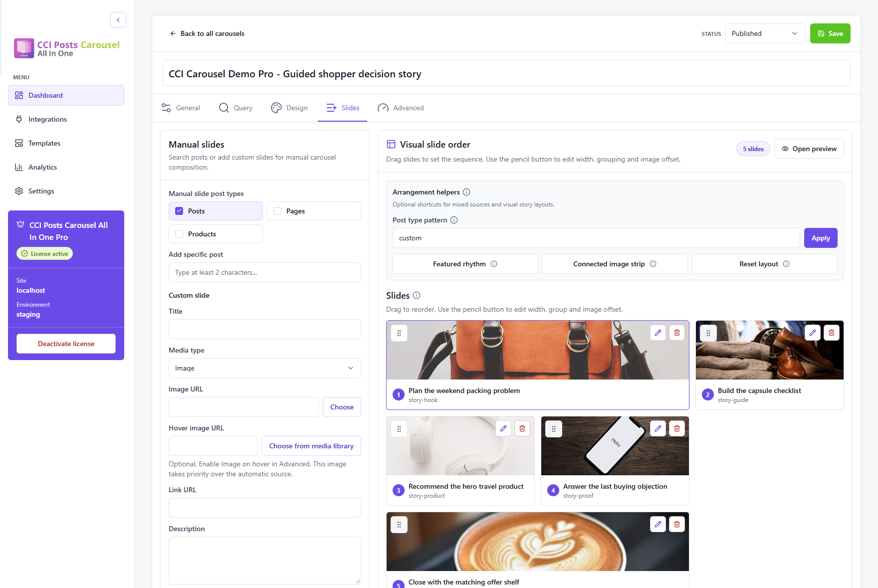Delete the 'Close with the matching offer shelf' slide
The height and width of the screenshot is (588, 878).
[677, 524]
